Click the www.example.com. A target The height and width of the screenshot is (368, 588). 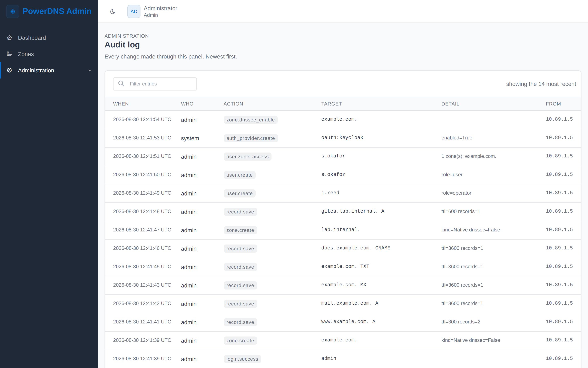point(348,322)
